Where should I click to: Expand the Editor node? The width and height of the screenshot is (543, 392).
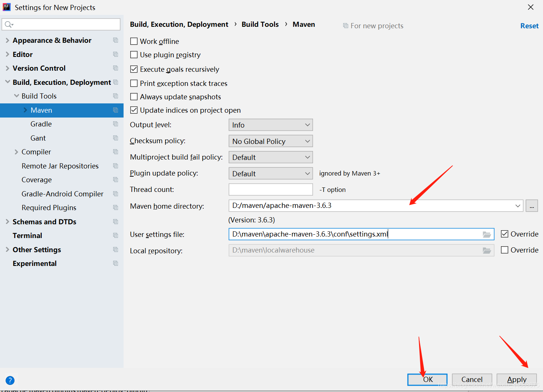(7, 54)
